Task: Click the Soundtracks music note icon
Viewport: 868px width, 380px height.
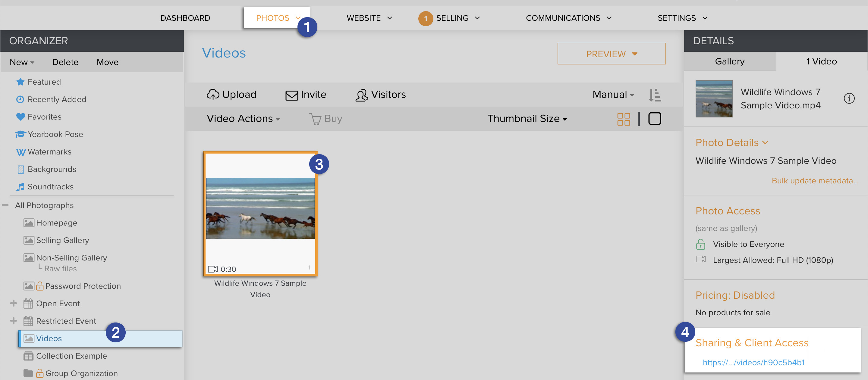Action: (x=20, y=187)
